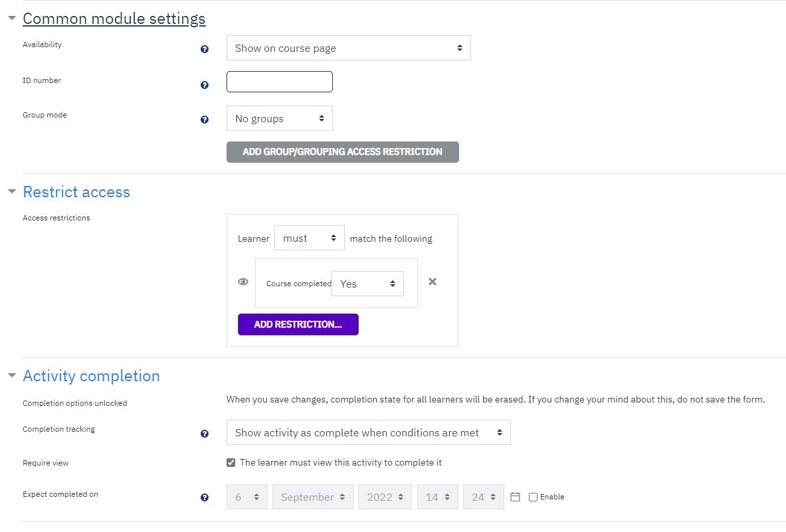This screenshot has height=532, width=786.
Task: Open the calendar date picker icon
Action: pyautogui.click(x=515, y=497)
